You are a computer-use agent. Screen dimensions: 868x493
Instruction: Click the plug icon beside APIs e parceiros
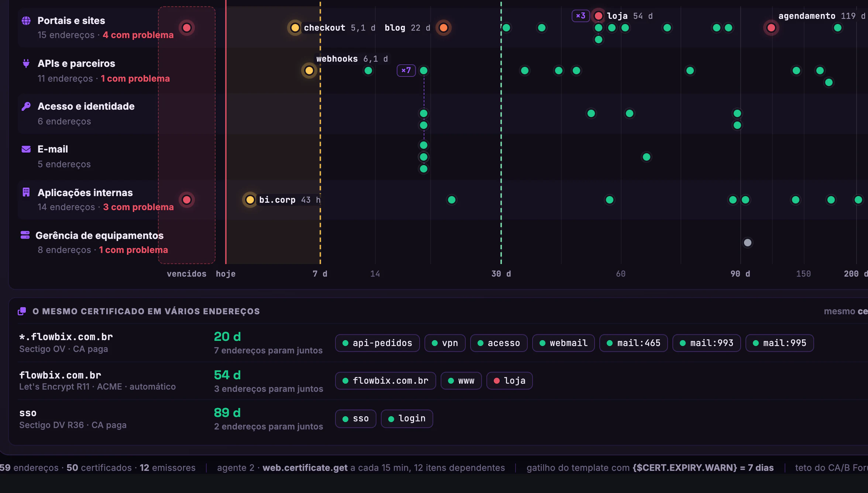(x=26, y=64)
